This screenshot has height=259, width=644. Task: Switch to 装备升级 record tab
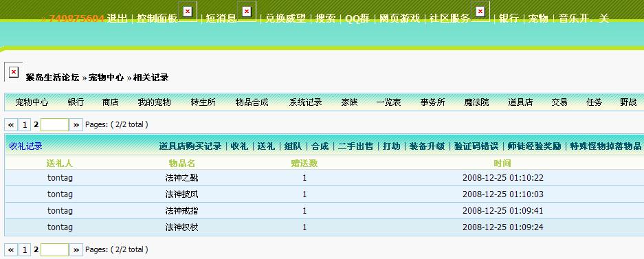(x=427, y=146)
